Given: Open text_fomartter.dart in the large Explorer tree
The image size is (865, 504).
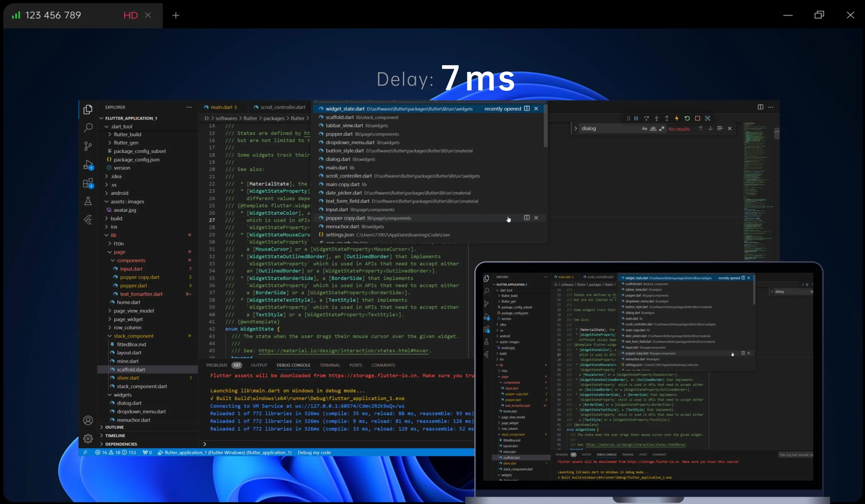Looking at the screenshot, I should click(x=141, y=294).
